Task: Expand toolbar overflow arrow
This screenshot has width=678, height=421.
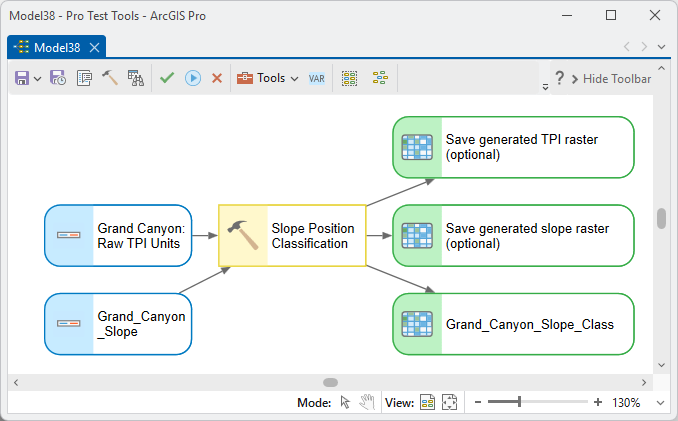Action: point(545,87)
